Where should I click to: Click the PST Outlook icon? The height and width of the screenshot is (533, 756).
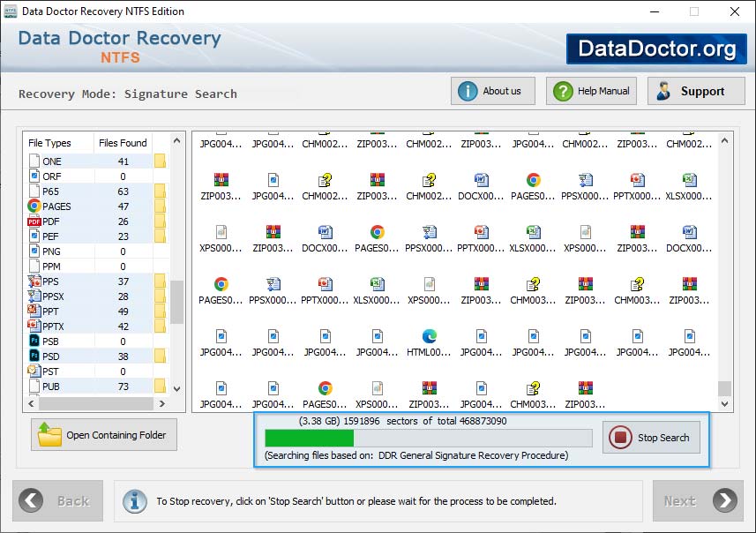(x=34, y=371)
